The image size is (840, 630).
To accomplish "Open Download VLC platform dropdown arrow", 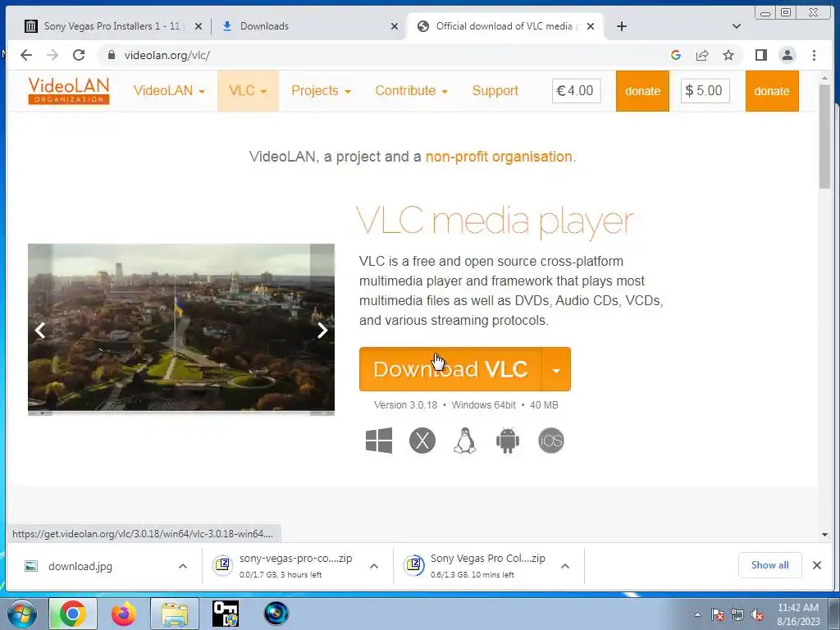I will (556, 370).
